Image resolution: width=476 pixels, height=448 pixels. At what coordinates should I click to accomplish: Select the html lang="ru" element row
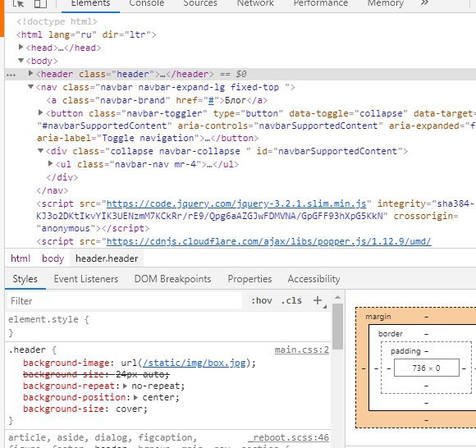click(x=86, y=34)
